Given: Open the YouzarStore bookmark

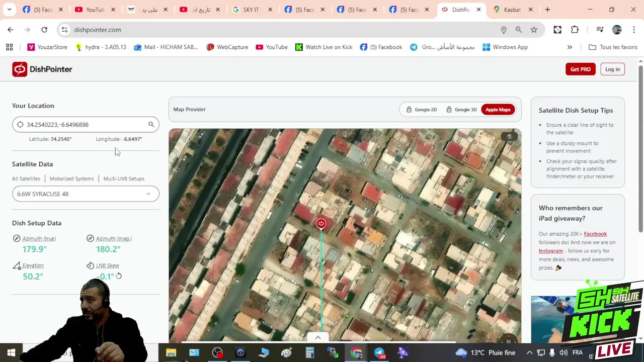Looking at the screenshot, I should [x=47, y=47].
